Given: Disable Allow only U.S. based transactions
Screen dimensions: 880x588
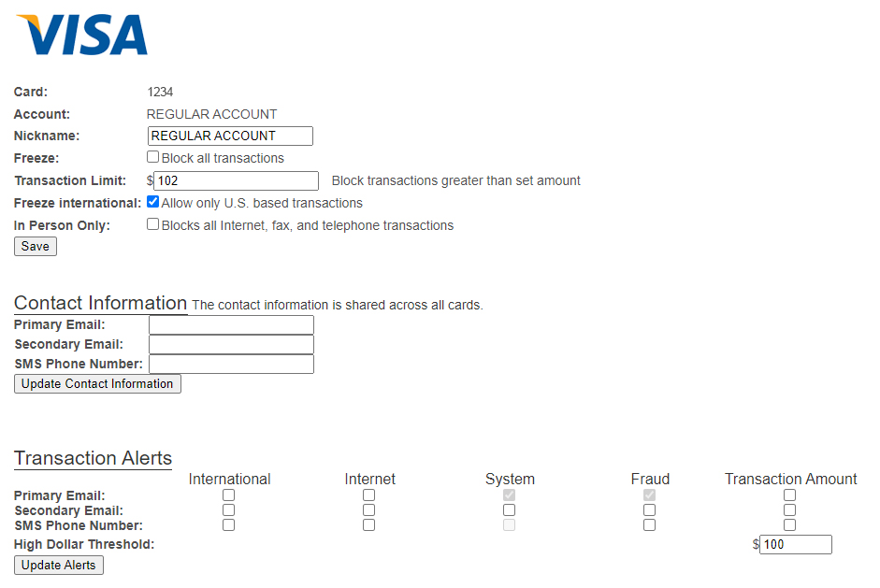Looking at the screenshot, I should pyautogui.click(x=151, y=201).
